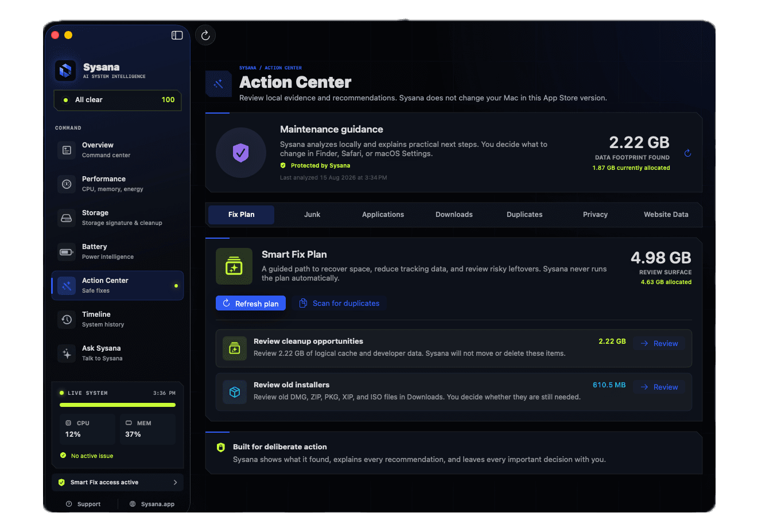Click the Built for deliberate action lock icon

pyautogui.click(x=221, y=447)
